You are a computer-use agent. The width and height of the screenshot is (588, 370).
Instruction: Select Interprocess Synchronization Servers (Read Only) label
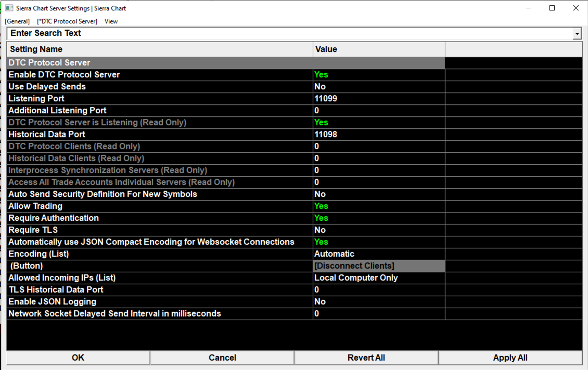(x=108, y=170)
